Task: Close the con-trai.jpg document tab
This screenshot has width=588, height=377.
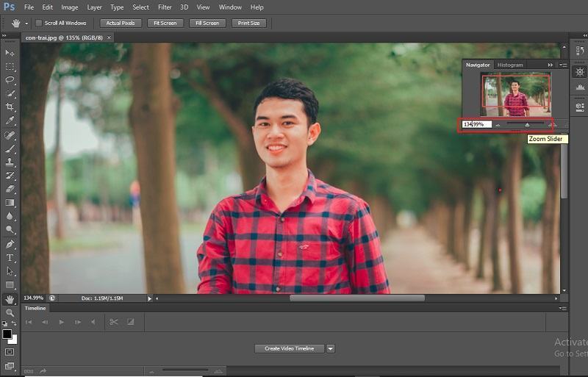Action: (109, 37)
